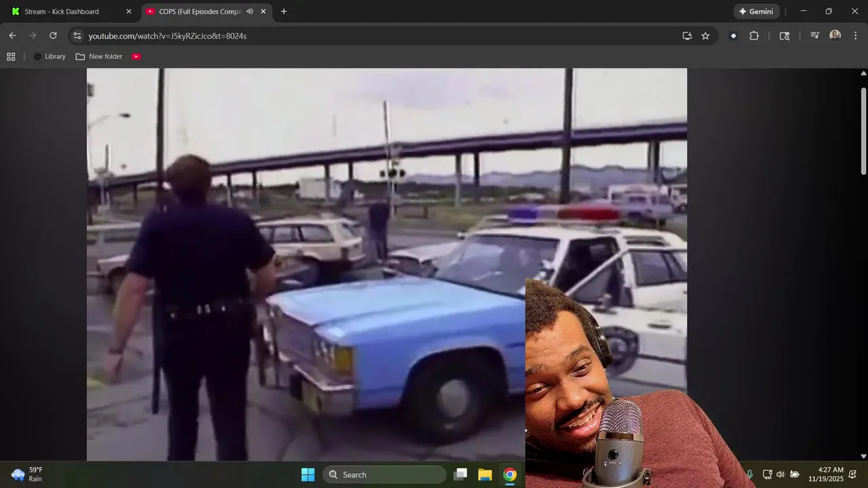Open the New folder bookmark folder
868x488 pixels.
click(99, 57)
